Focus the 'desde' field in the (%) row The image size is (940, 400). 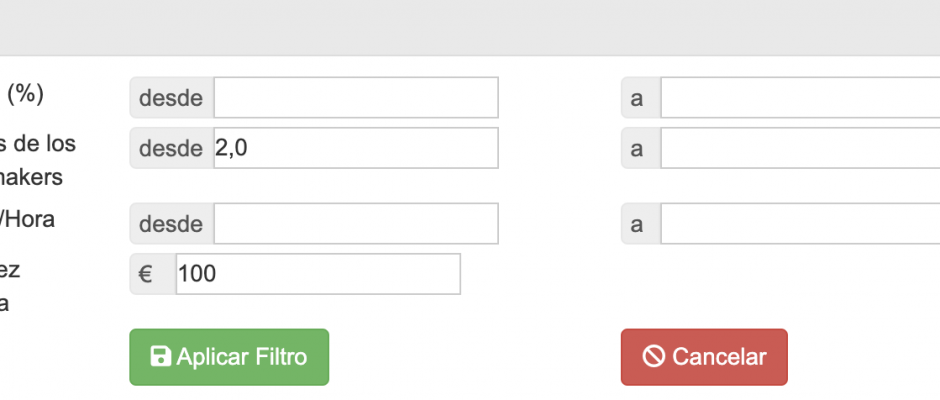pos(355,98)
